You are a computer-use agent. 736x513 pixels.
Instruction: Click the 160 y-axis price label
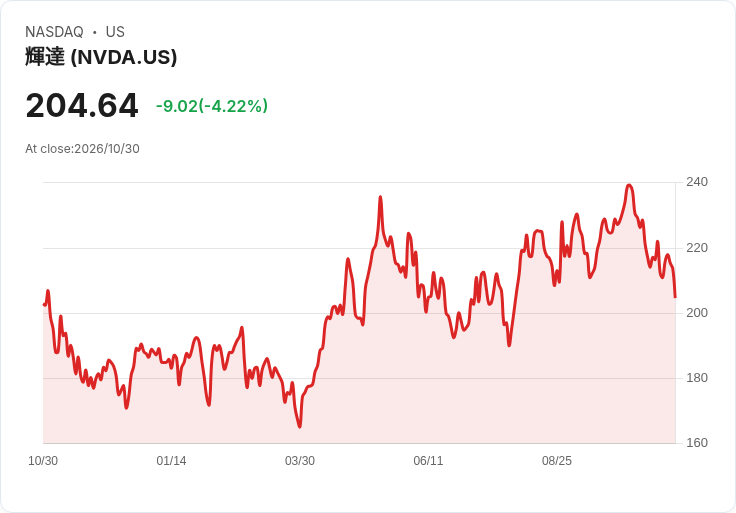[697, 443]
